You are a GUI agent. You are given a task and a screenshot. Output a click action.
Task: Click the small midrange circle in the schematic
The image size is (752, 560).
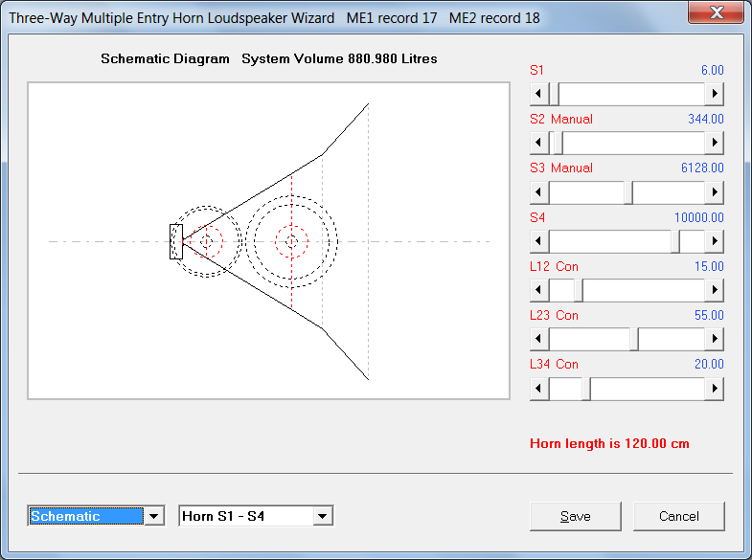[206, 241]
